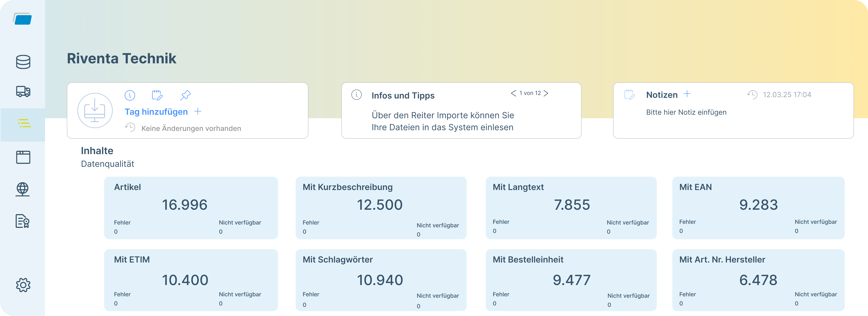The height and width of the screenshot is (316, 868).
Task: Click the 7.855 value
Action: pyautogui.click(x=572, y=205)
